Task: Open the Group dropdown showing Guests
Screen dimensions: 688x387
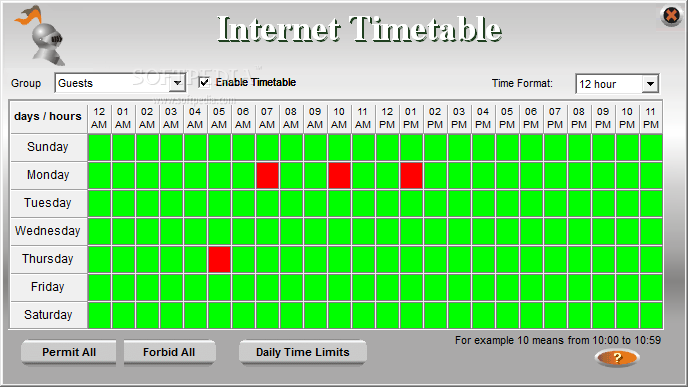Action: pyautogui.click(x=120, y=83)
